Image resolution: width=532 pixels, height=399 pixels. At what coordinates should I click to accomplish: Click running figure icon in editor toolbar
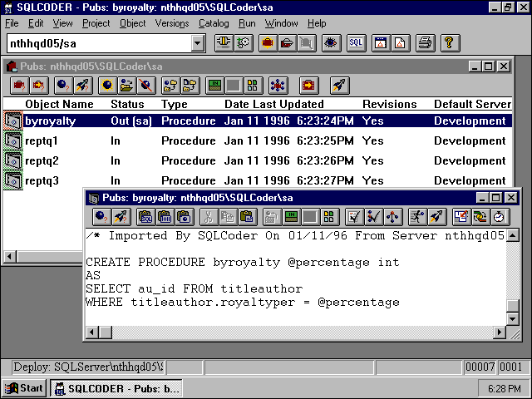click(x=416, y=217)
